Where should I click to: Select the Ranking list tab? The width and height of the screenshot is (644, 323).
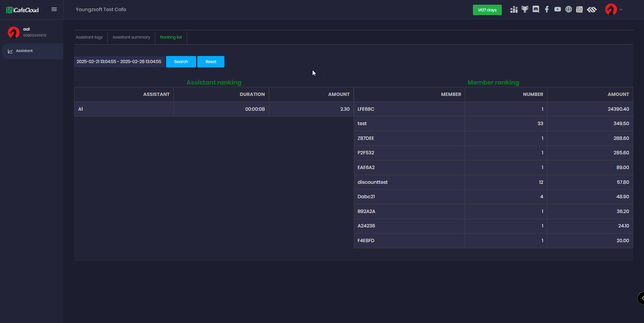click(171, 37)
